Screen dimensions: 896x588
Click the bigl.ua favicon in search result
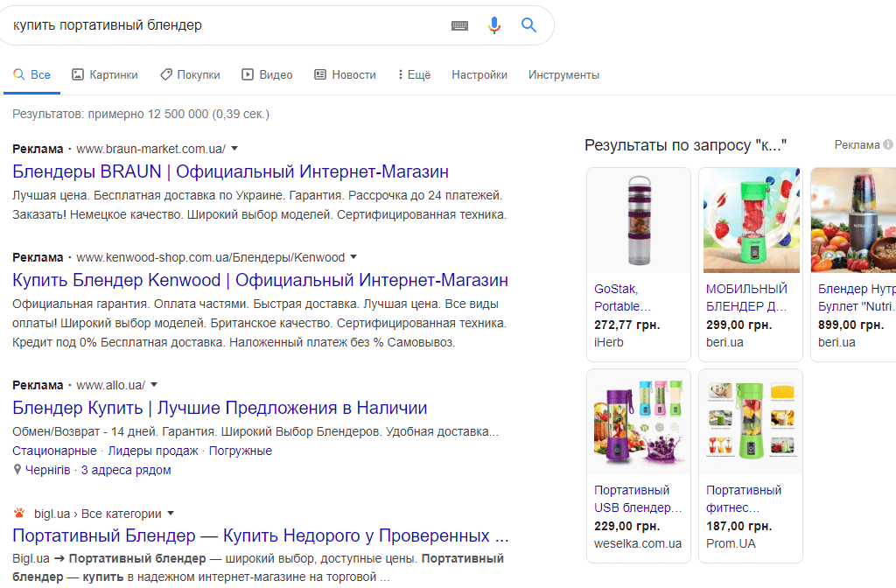click(x=17, y=512)
